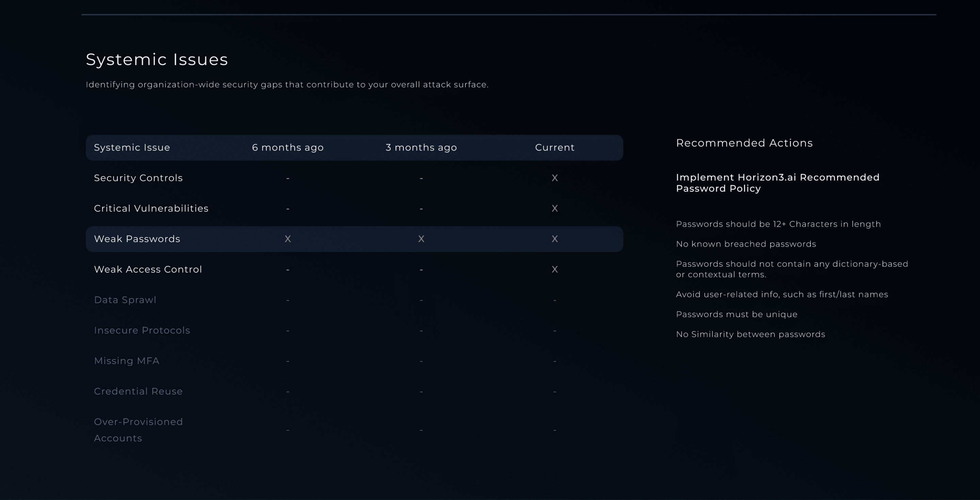Click Weak Passwords X under 6 months ago
The image size is (980, 500).
click(x=288, y=239)
